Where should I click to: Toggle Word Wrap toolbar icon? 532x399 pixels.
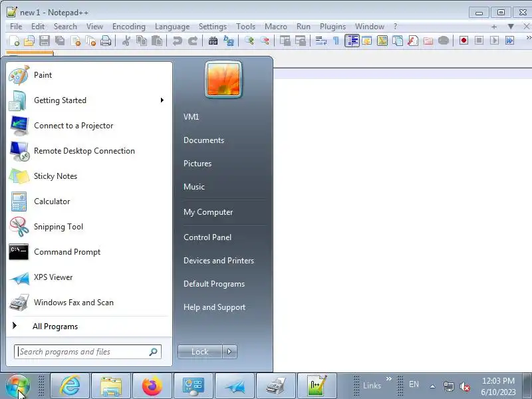click(321, 41)
